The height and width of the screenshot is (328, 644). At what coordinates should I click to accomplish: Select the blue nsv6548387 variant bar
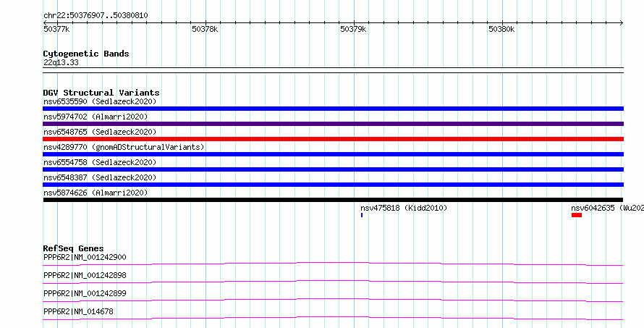pos(333,185)
